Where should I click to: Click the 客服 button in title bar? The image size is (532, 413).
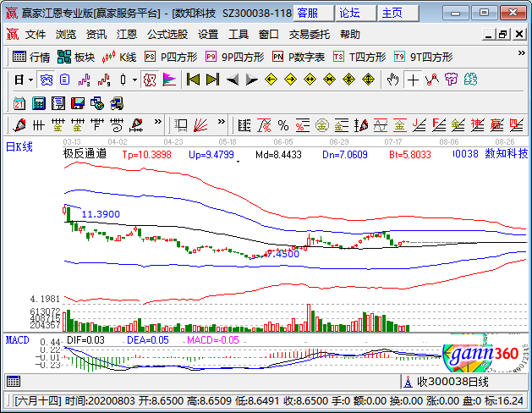[314, 14]
